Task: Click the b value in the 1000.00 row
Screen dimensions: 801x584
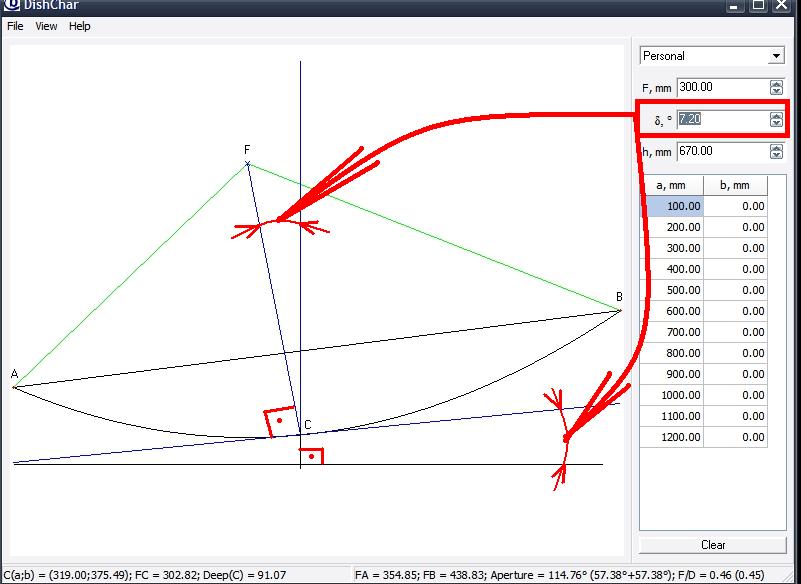Action: coord(735,395)
